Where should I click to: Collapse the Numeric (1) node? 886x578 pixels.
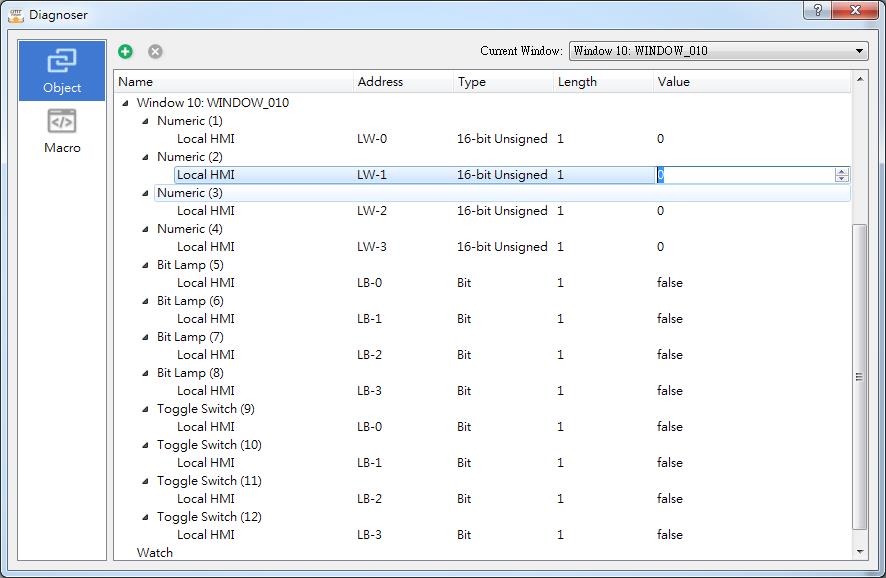point(145,121)
